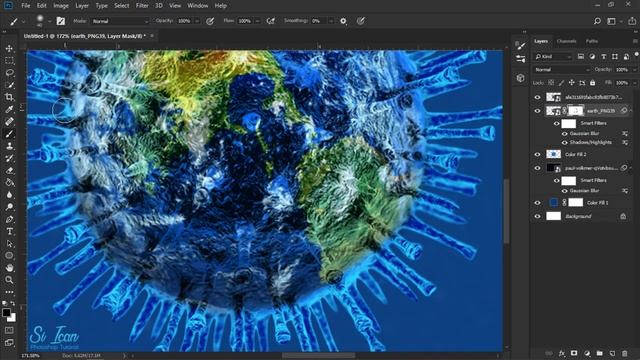
Task: Select the Pen tool
Action: (x=9, y=219)
